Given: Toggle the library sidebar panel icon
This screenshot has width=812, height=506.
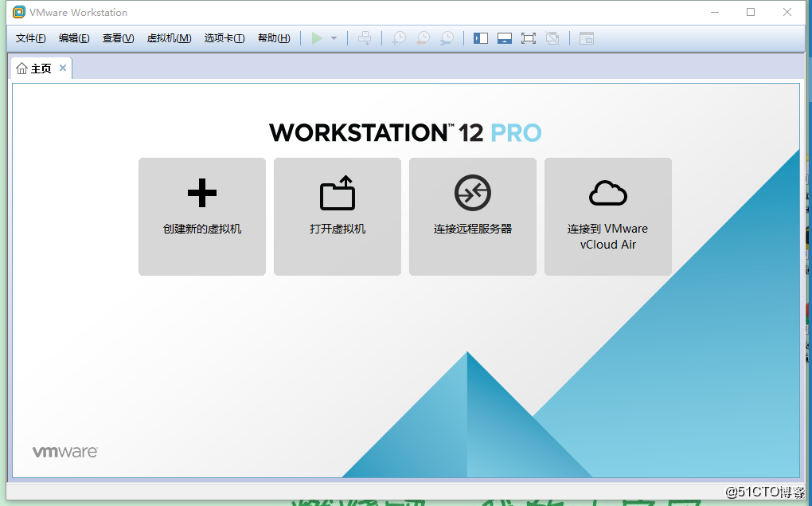Looking at the screenshot, I should click(481, 38).
